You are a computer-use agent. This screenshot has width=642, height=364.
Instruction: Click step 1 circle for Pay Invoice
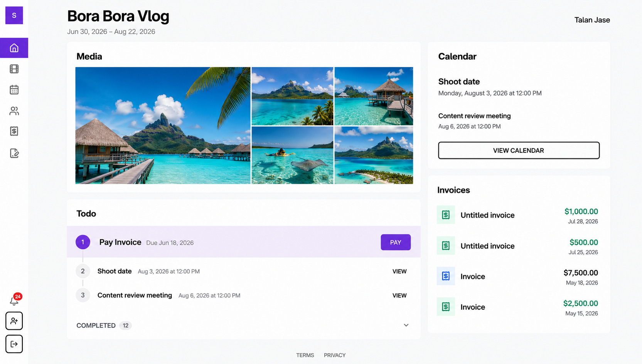click(x=83, y=242)
